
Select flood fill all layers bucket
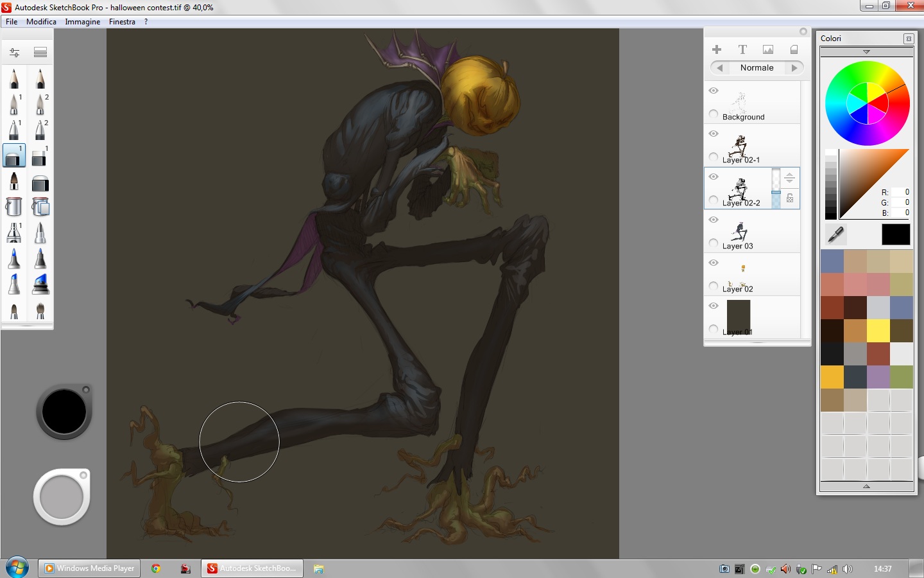(x=40, y=207)
